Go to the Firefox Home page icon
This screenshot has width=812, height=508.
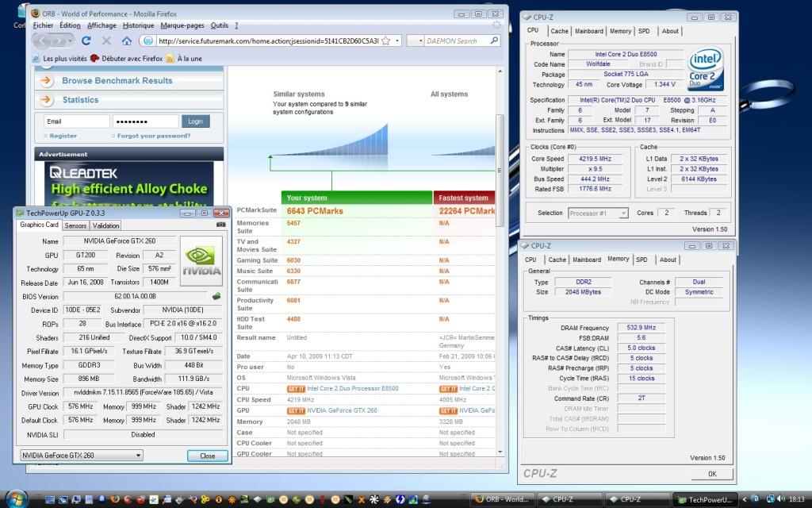coord(127,40)
